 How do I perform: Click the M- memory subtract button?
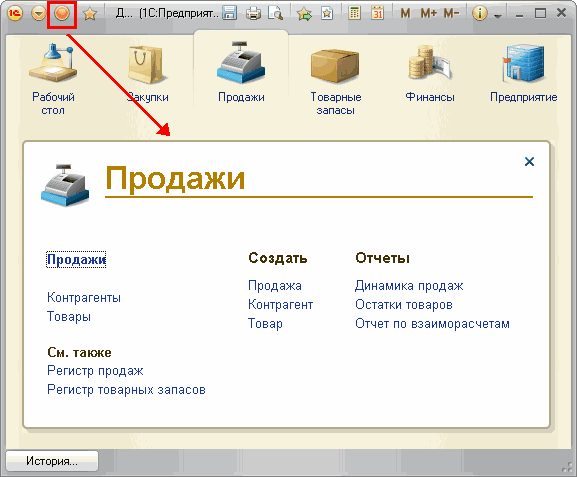(x=451, y=14)
